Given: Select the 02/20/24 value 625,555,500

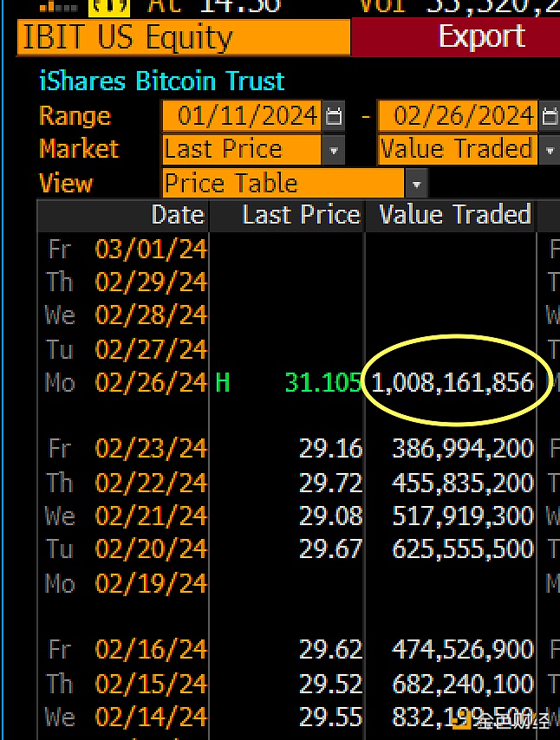Looking at the screenshot, I should [x=463, y=549].
